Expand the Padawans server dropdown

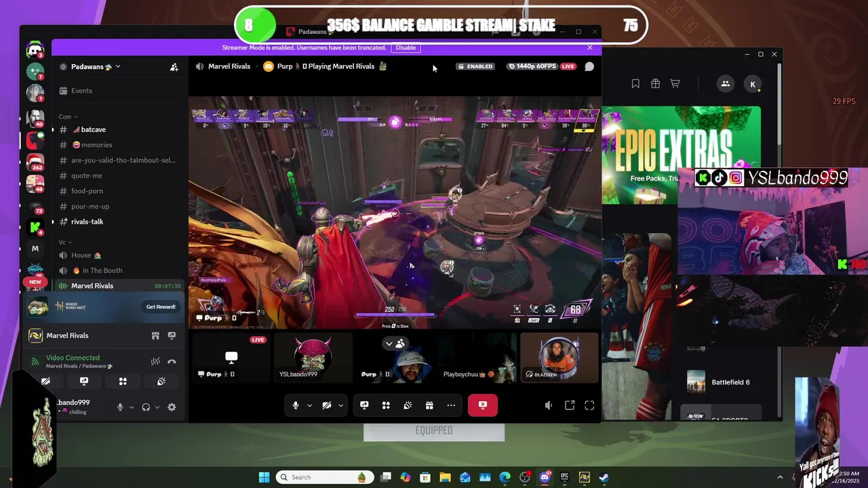(95, 66)
